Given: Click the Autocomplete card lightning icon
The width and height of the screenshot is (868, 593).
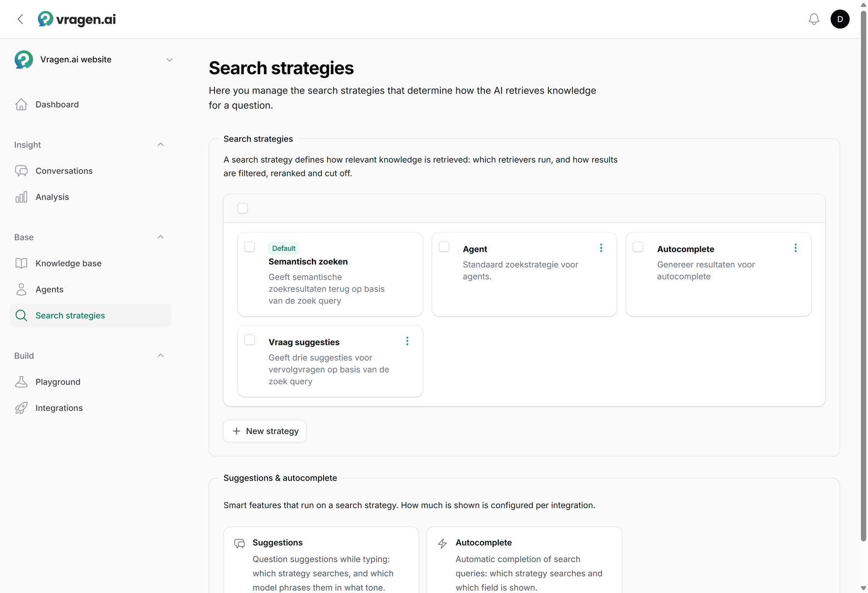Looking at the screenshot, I should click(x=442, y=543).
